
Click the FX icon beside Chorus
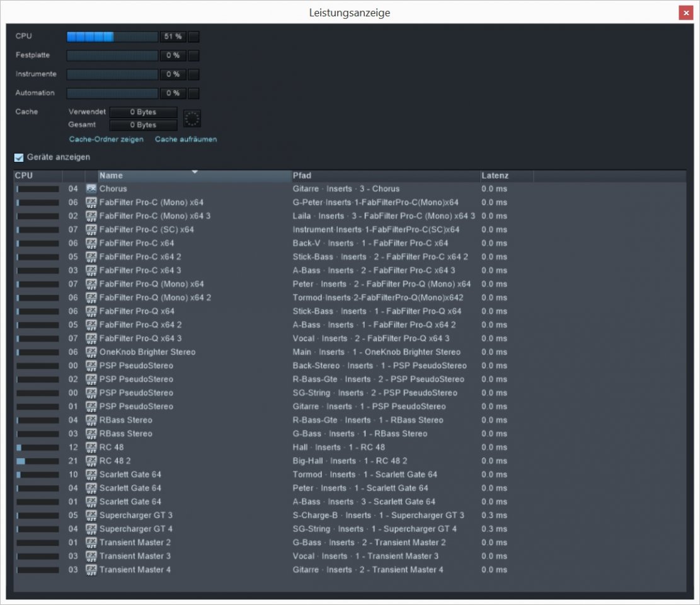tap(91, 189)
